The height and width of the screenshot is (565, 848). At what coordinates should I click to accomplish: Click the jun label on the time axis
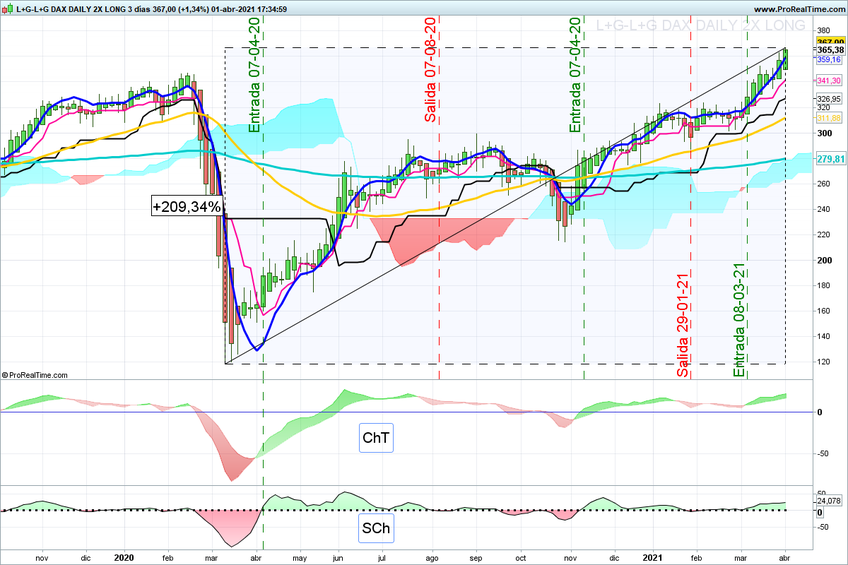[x=337, y=559]
